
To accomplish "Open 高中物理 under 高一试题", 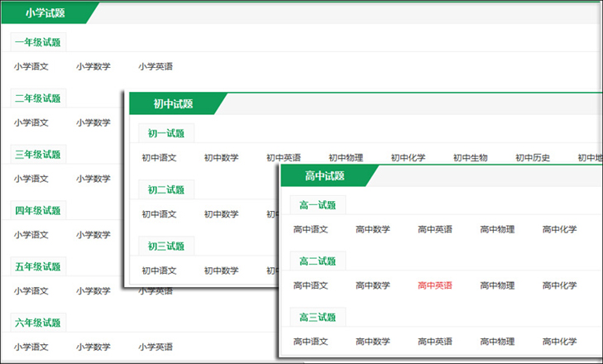I will (x=497, y=230).
